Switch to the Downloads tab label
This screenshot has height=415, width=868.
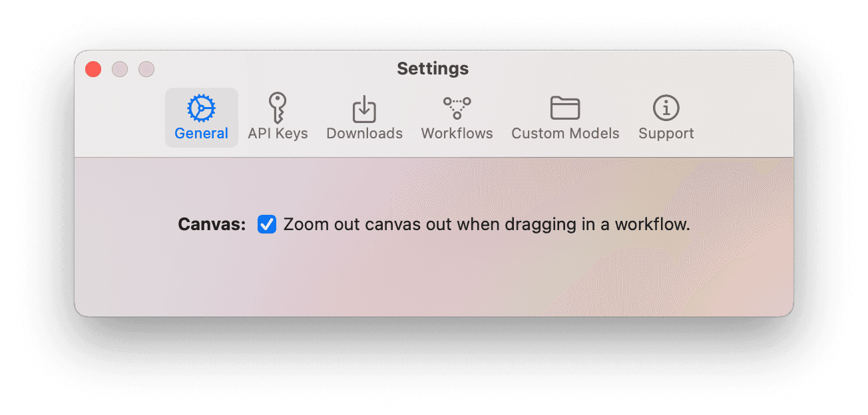(x=364, y=133)
